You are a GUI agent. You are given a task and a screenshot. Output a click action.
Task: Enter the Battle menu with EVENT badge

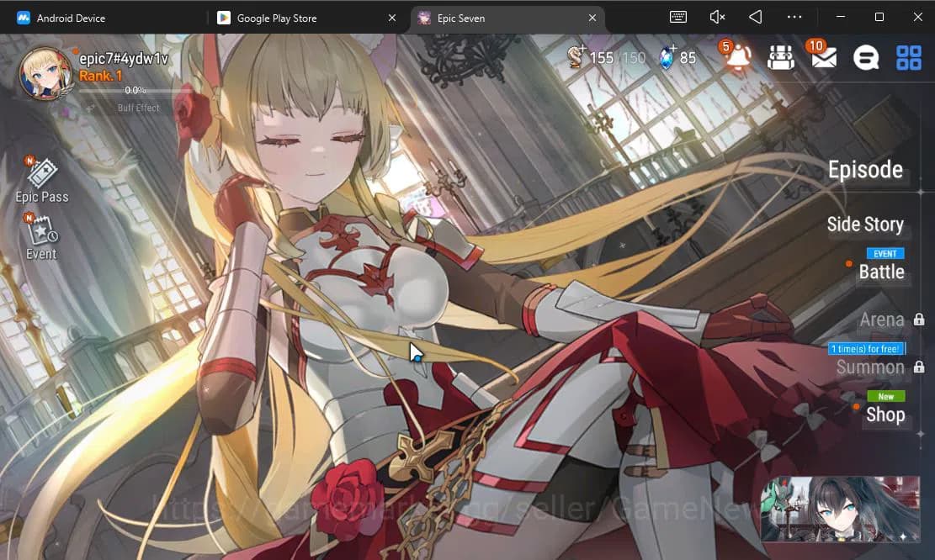tap(884, 272)
